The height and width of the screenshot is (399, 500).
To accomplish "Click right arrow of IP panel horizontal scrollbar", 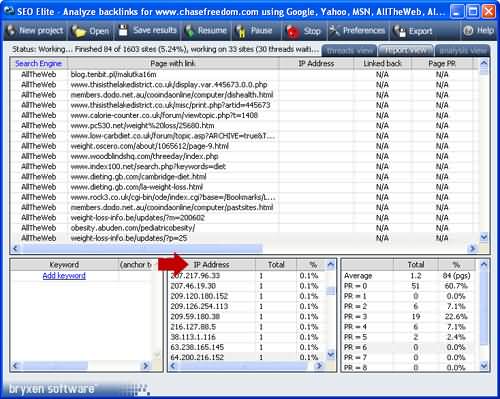I will [319, 366].
